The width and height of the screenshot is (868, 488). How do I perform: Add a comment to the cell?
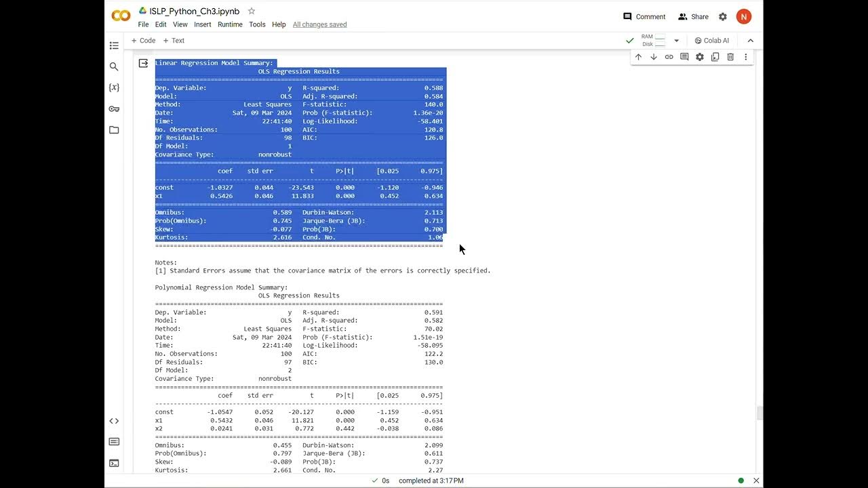[684, 57]
